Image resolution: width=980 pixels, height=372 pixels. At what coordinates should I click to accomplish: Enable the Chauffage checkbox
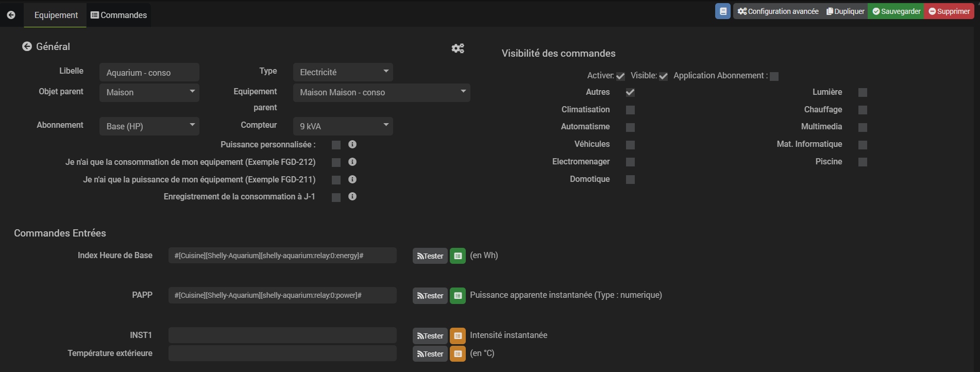click(x=863, y=110)
